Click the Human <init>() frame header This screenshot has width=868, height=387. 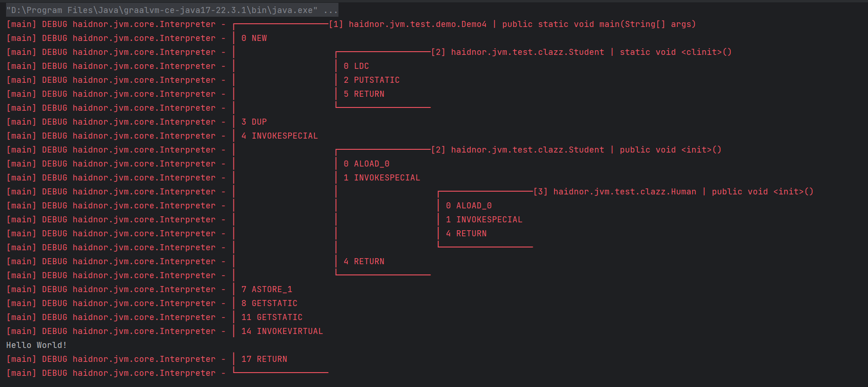[673, 192]
